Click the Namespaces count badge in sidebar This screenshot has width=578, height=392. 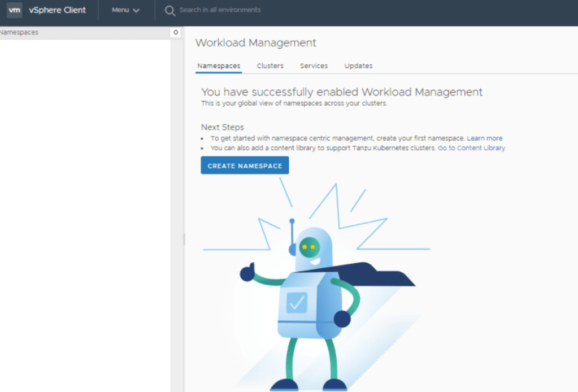[x=176, y=33]
